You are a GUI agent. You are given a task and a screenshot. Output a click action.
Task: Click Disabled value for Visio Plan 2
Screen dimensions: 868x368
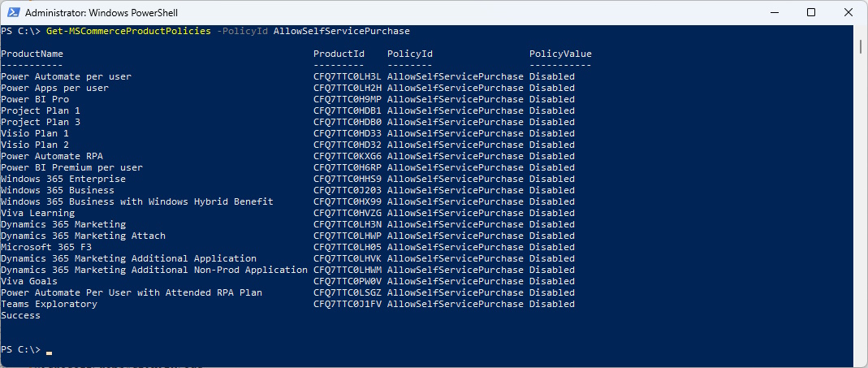coord(552,145)
